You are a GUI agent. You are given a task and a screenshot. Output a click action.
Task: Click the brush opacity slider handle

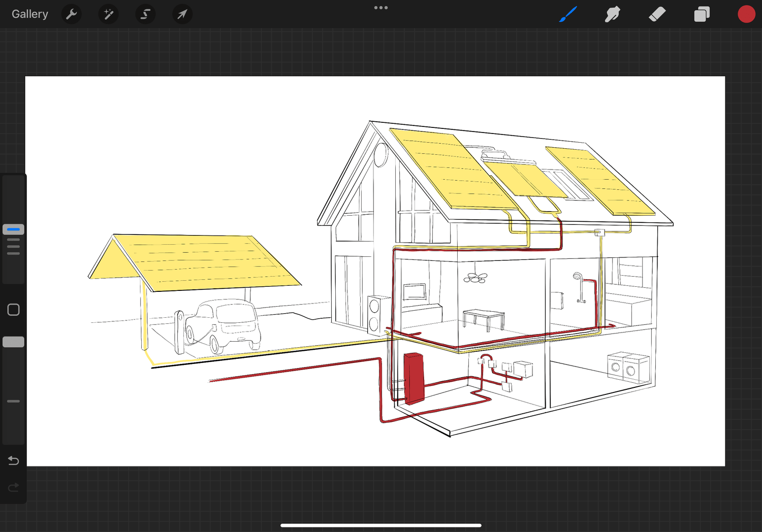point(13,342)
